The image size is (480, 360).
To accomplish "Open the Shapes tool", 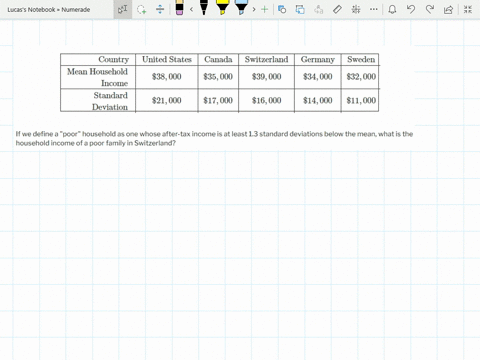I will pyautogui.click(x=282, y=9).
